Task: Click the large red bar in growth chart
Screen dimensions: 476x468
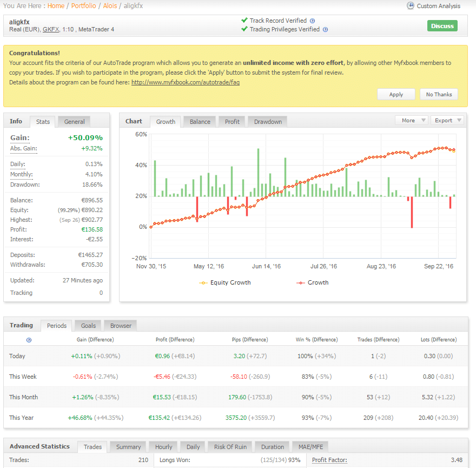Action: point(411,212)
